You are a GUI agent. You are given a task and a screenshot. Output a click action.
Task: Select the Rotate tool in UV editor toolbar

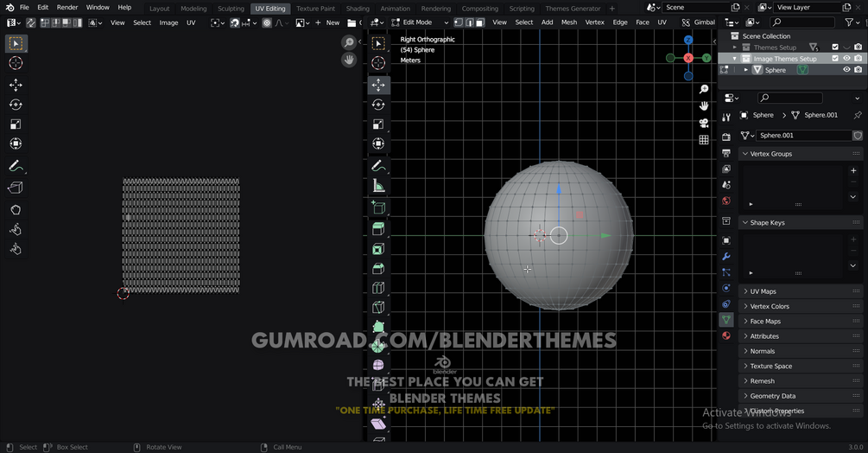point(16,105)
